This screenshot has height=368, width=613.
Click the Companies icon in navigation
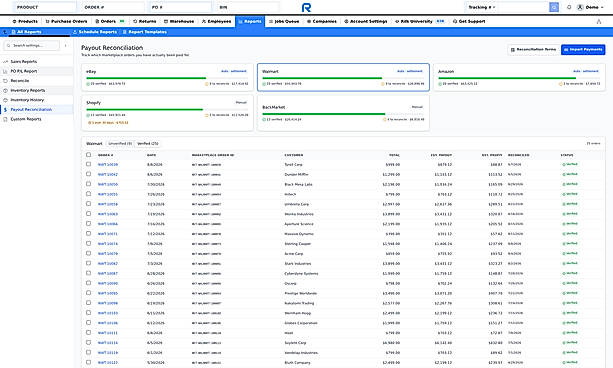pos(309,22)
